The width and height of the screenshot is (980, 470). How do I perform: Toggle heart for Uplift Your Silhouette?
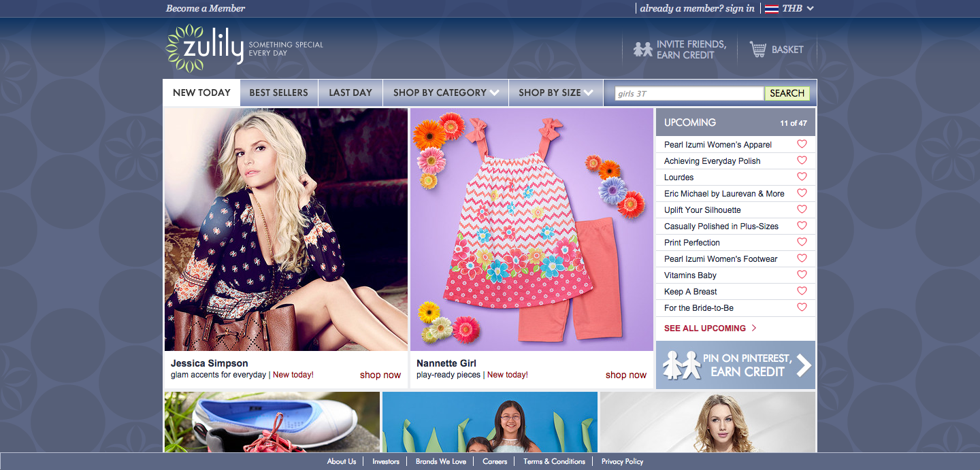pos(802,209)
